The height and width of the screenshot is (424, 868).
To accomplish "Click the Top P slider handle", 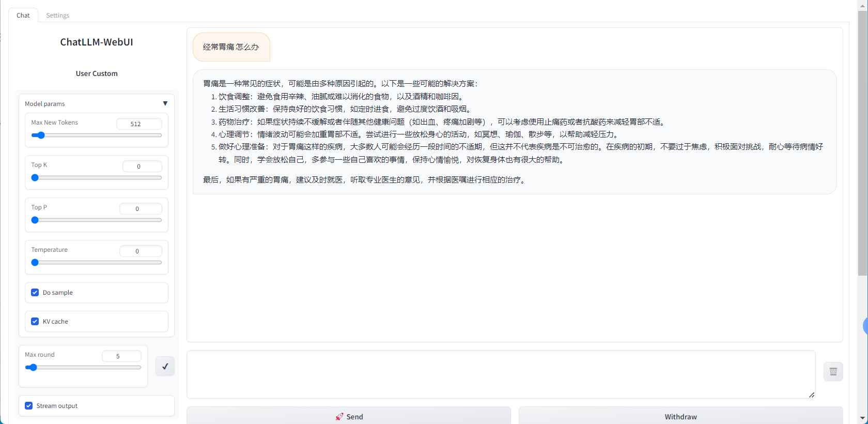I will point(35,220).
